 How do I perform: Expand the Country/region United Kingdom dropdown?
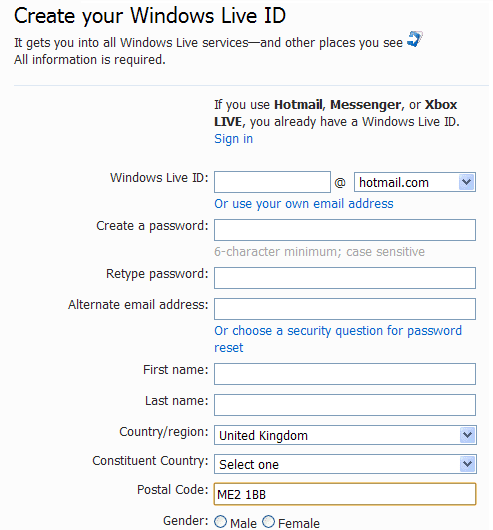point(345,435)
